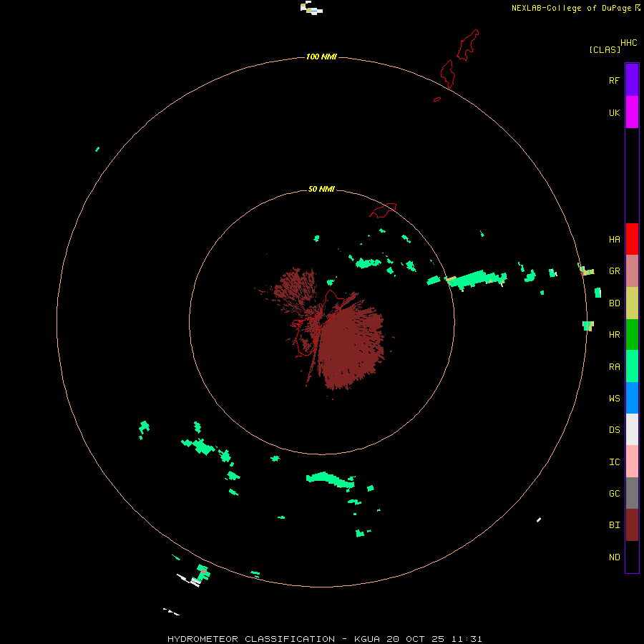Click the '11:31' timestamp in footer
Screen dimensions: 644x644
467,639
